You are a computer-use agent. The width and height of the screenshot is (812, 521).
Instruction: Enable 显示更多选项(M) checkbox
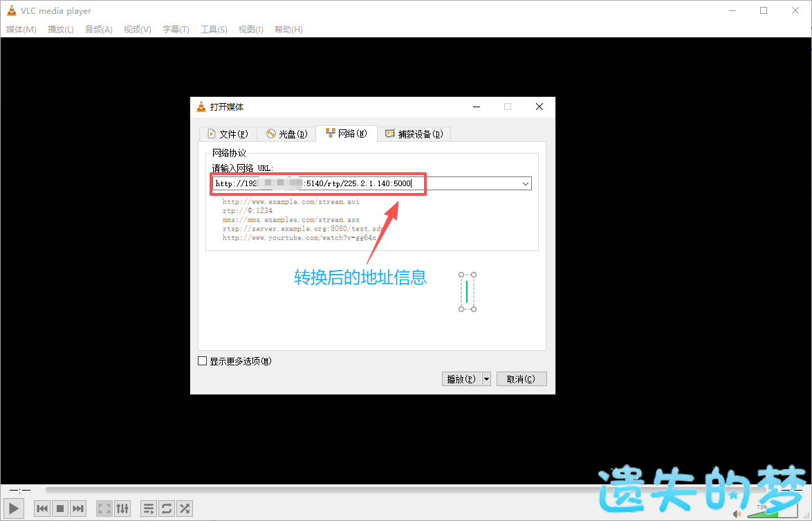click(x=203, y=361)
